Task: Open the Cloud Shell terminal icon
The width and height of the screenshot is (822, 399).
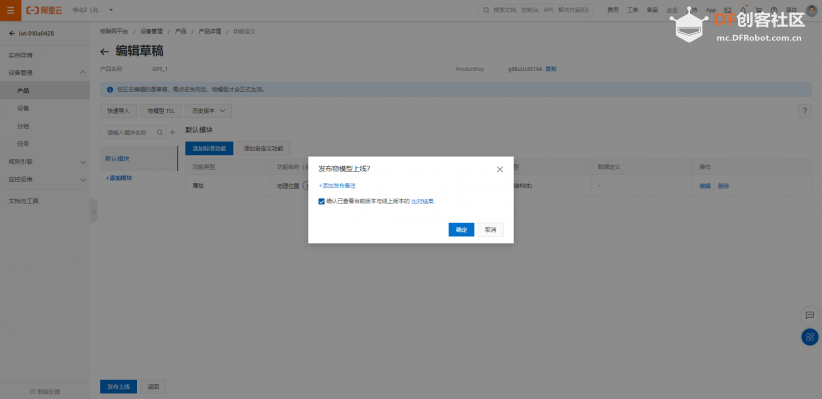Action: coord(728,10)
